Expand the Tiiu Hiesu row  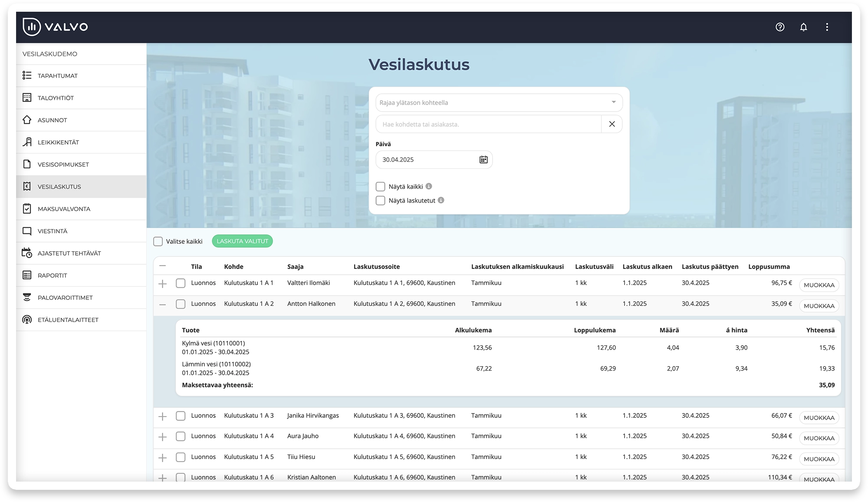163,458
